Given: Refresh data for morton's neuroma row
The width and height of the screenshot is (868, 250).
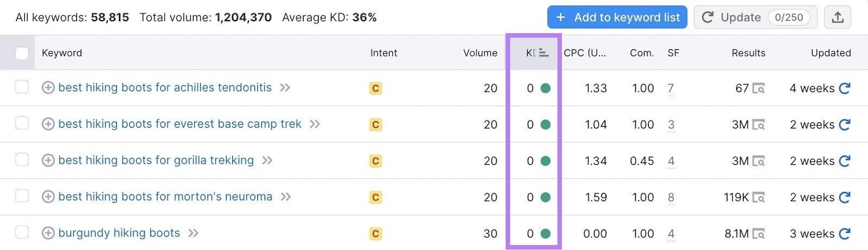Looking at the screenshot, I should [845, 197].
